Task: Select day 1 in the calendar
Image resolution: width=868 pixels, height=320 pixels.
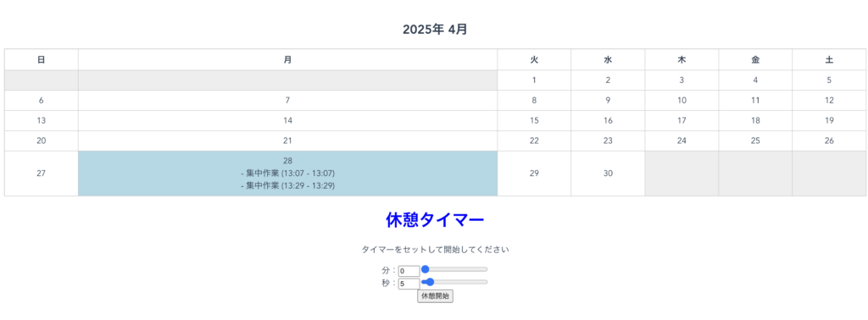Action: point(534,80)
